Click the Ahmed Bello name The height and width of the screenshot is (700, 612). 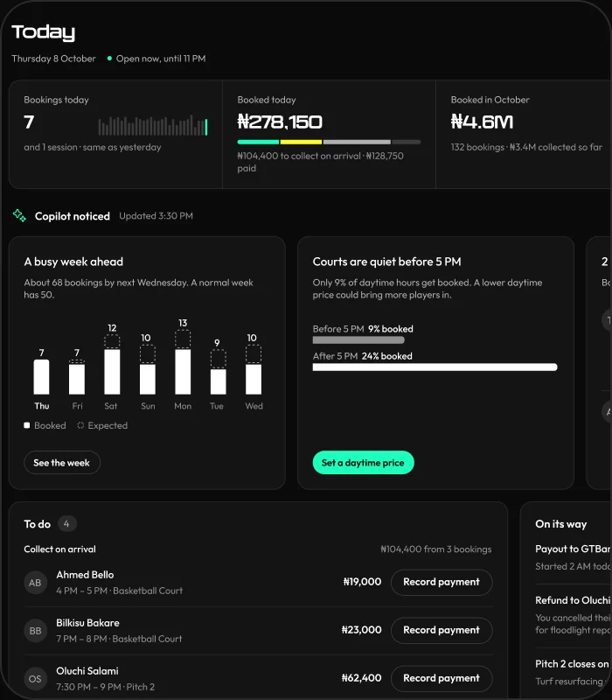coord(85,575)
